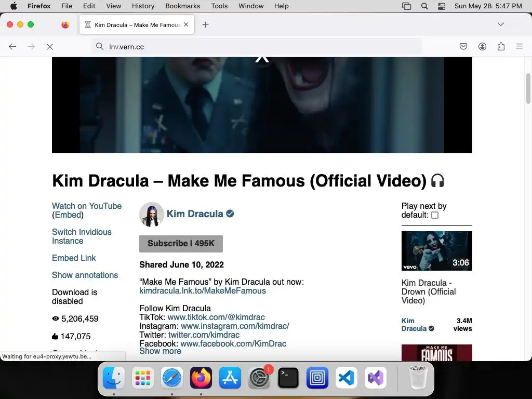Open Spotlight search in menu bar

click(424, 6)
